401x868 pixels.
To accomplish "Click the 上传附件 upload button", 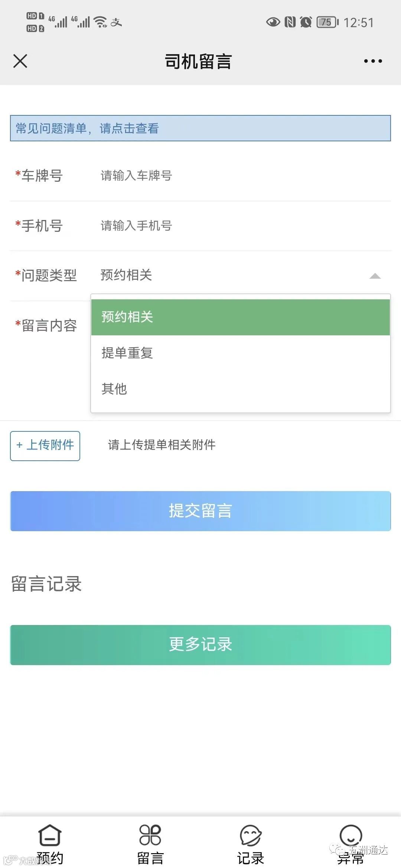I will (x=45, y=445).
